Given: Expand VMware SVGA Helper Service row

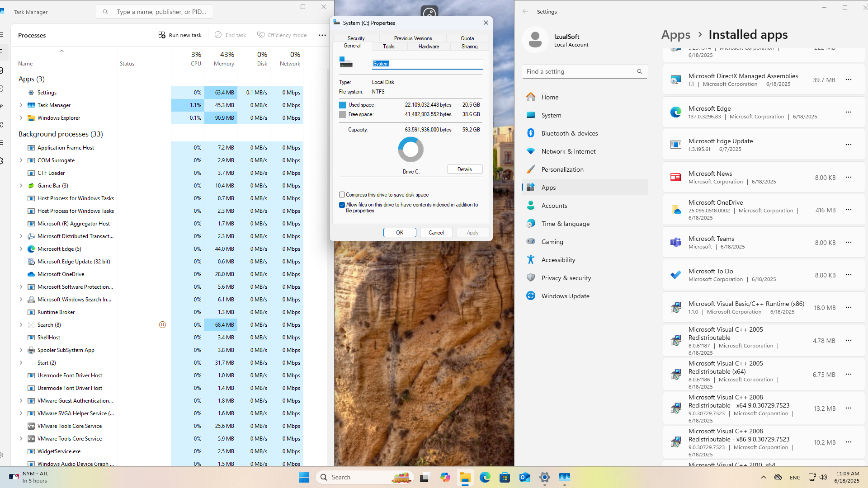Looking at the screenshot, I should pos(21,413).
